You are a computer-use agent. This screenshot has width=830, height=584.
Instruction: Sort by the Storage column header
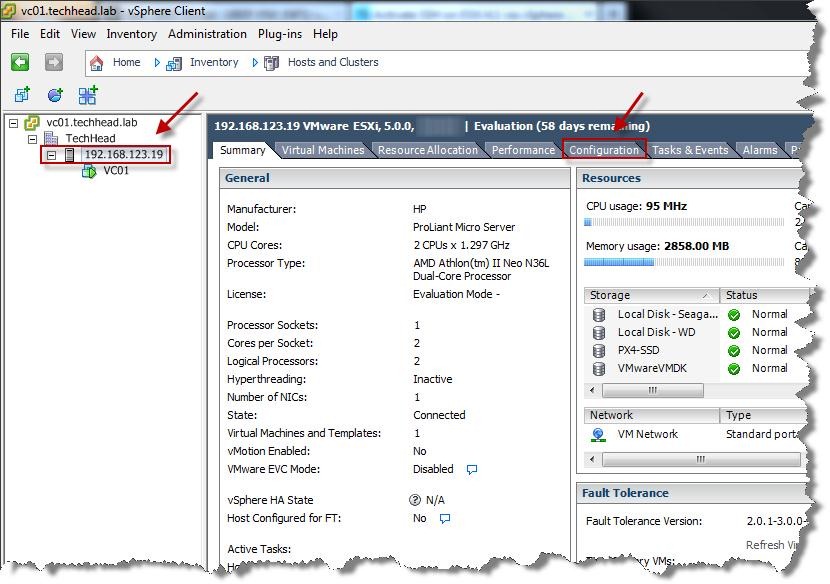click(x=651, y=295)
